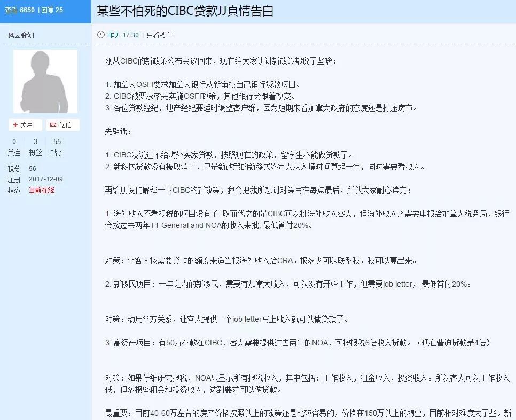Viewport: 516px width, 420px height.
Task: Click 对策 paragraph about 如果仔细研究报税
Action: click(x=307, y=384)
